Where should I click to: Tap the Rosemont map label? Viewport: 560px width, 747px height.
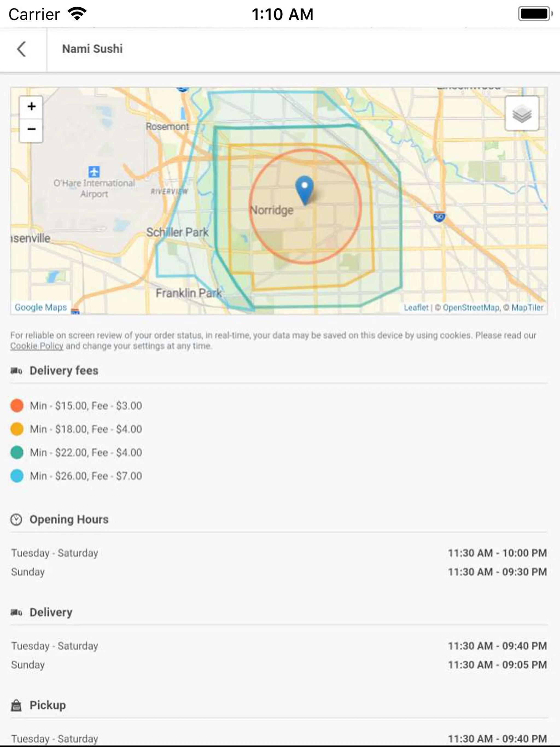[167, 127]
